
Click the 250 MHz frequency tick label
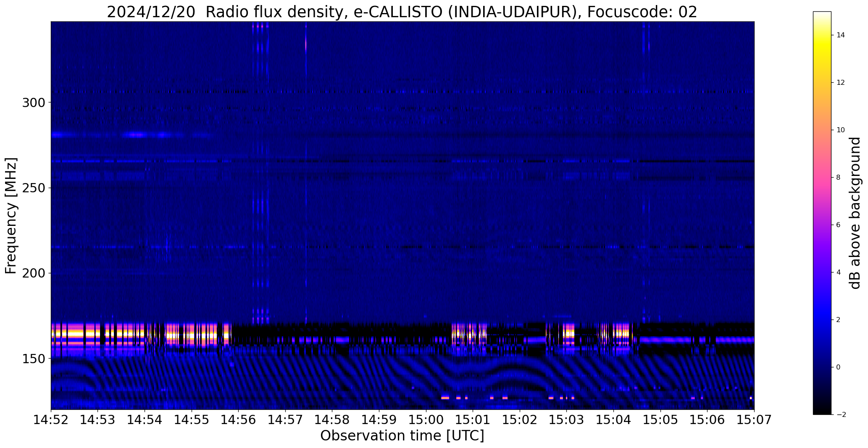pyautogui.click(x=33, y=188)
